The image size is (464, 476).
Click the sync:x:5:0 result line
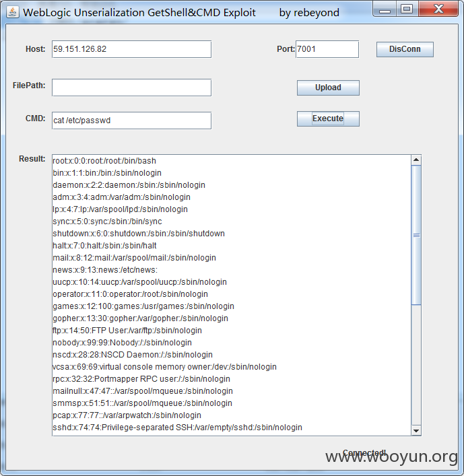point(107,222)
